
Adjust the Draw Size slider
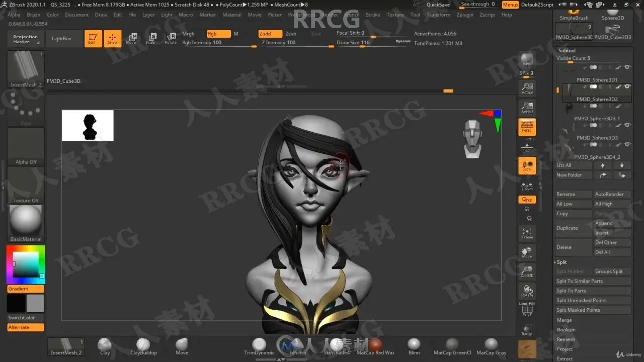click(x=372, y=43)
